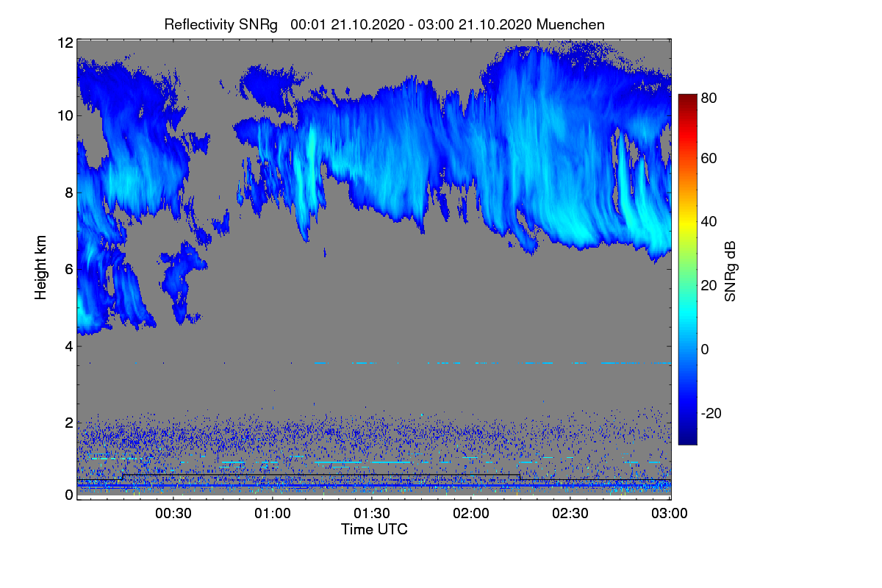The image size is (882, 588).
Task: Click the colorbar value 60
Action: [x=709, y=158]
